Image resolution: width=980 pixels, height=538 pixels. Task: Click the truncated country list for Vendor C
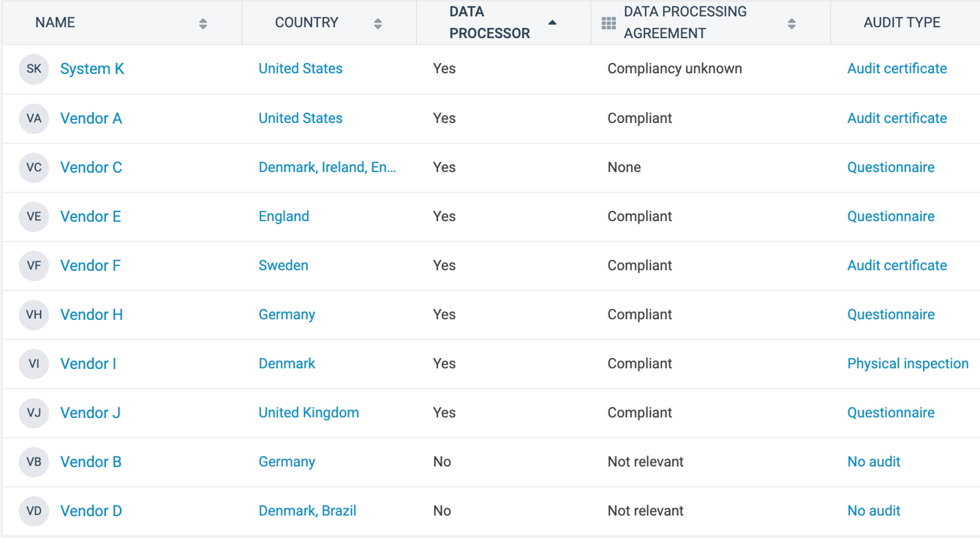(327, 167)
